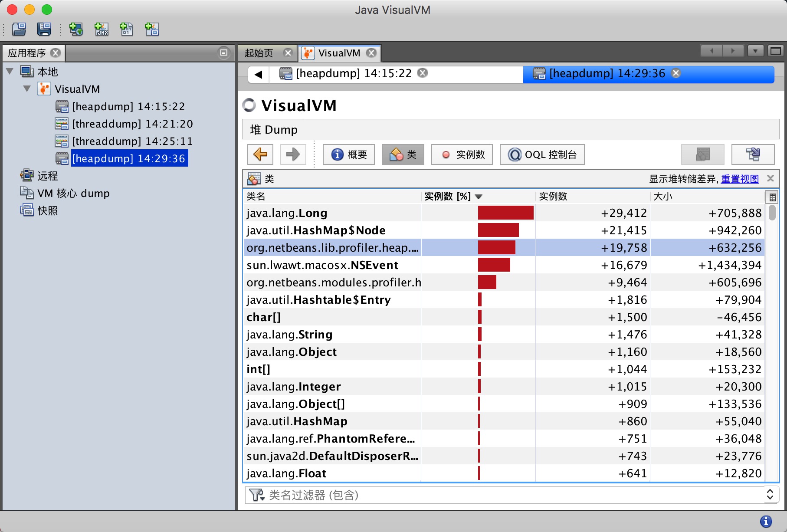This screenshot has width=787, height=532.
Task: Select heapdump 14:29:36 in the tree
Action: click(121, 158)
